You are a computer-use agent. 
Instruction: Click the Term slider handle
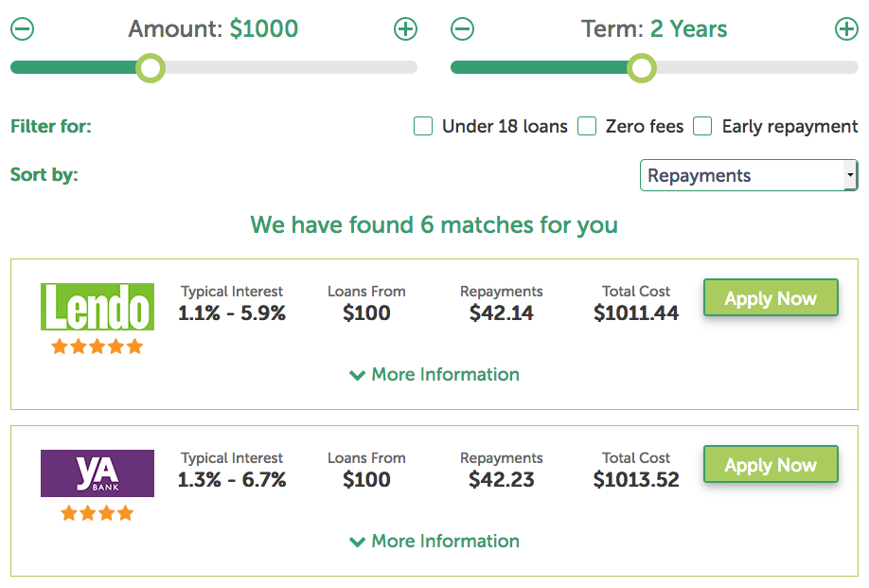point(641,67)
